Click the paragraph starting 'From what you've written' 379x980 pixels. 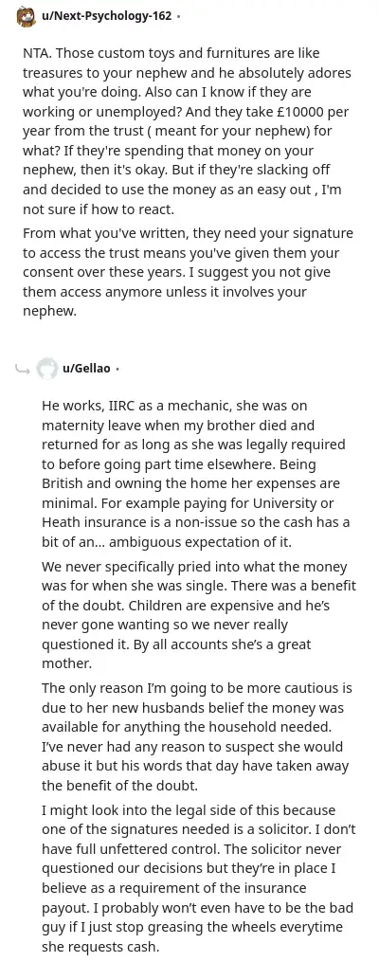(188, 273)
